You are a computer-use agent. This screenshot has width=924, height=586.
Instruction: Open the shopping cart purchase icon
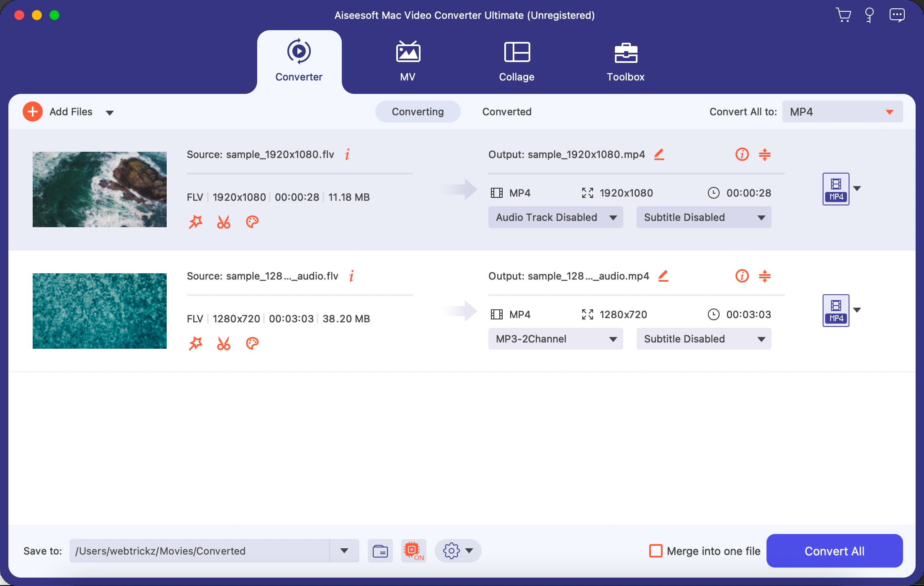(x=843, y=15)
